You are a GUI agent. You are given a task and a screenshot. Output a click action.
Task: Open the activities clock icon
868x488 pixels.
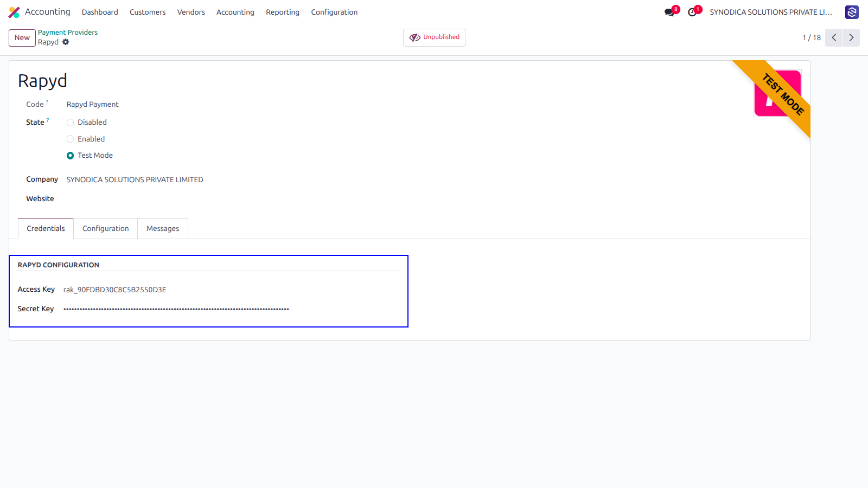pyautogui.click(x=692, y=12)
